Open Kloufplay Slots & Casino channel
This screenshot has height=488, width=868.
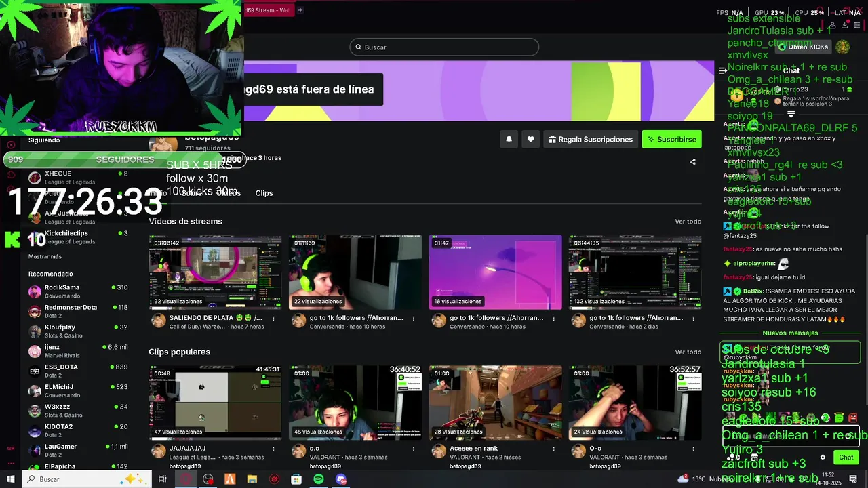coord(78,331)
